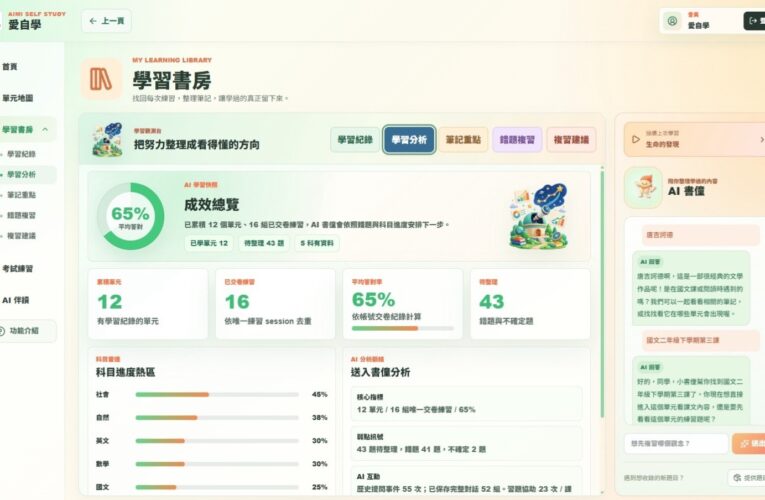Click the feedback button at chat panel bottom
765x500 pixels.
click(746, 478)
